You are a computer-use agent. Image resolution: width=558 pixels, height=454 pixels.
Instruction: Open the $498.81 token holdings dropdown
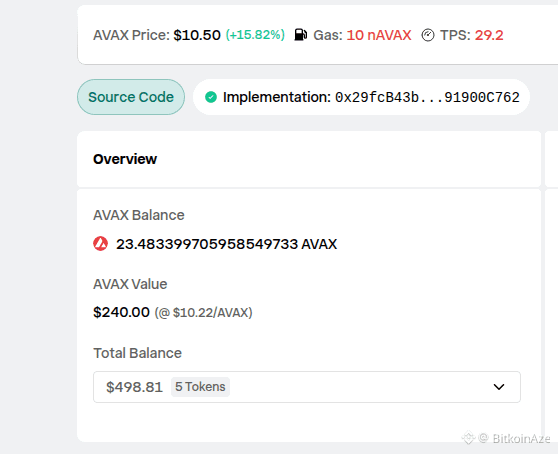[307, 387]
